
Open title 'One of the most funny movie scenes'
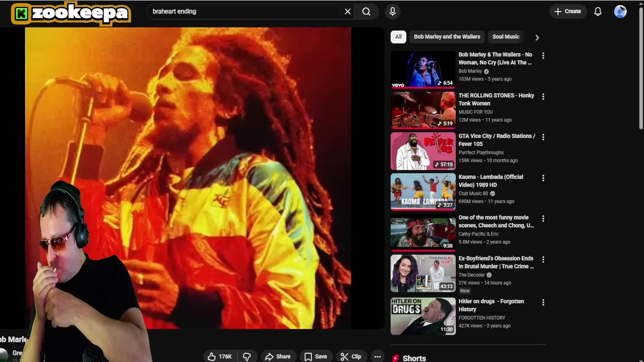[x=497, y=221]
